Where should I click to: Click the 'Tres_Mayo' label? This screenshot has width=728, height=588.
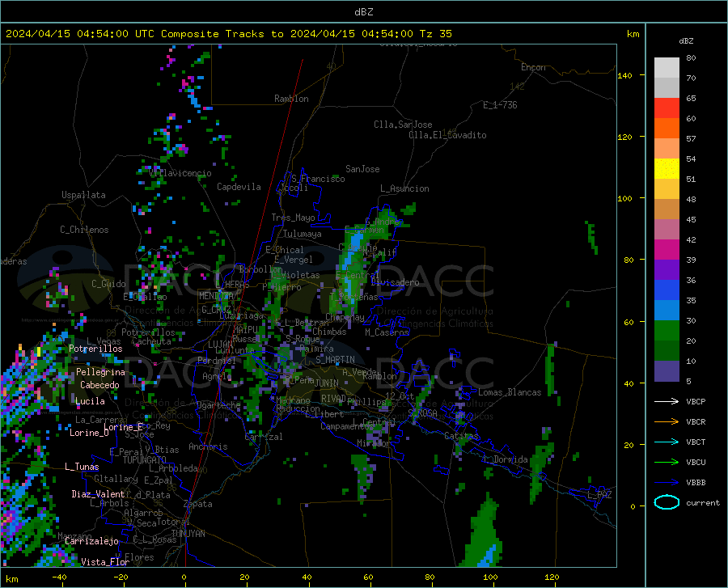293,218
